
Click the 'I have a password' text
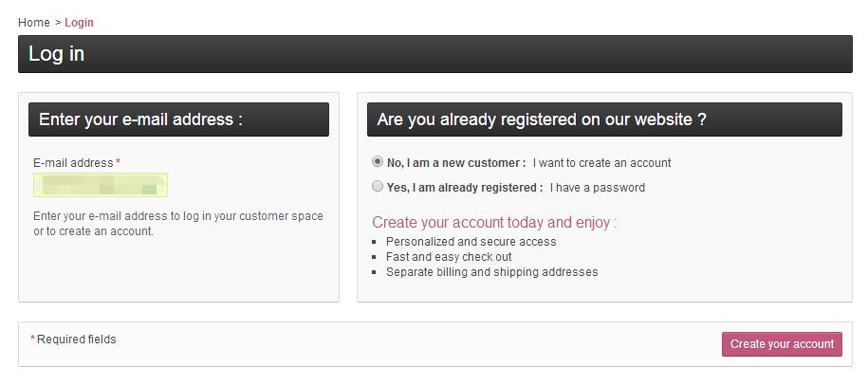pyautogui.click(x=597, y=188)
